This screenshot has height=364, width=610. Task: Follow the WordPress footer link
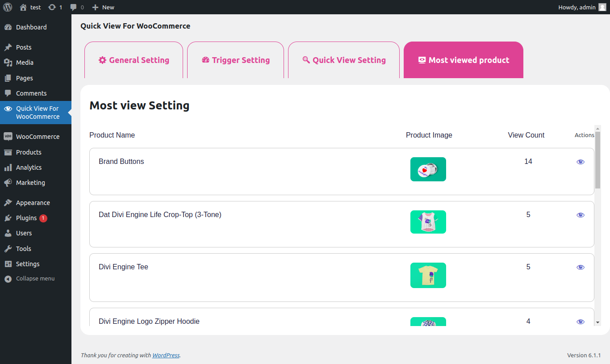tap(166, 356)
